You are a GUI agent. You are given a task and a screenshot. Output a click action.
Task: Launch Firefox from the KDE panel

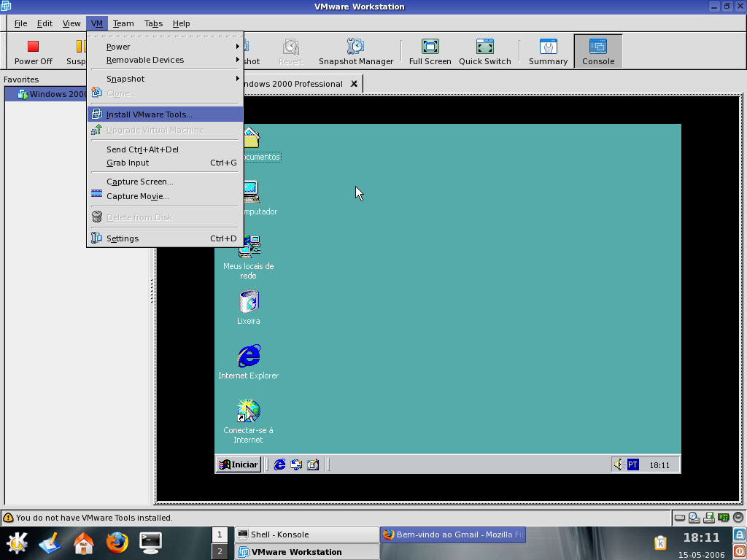(x=117, y=542)
